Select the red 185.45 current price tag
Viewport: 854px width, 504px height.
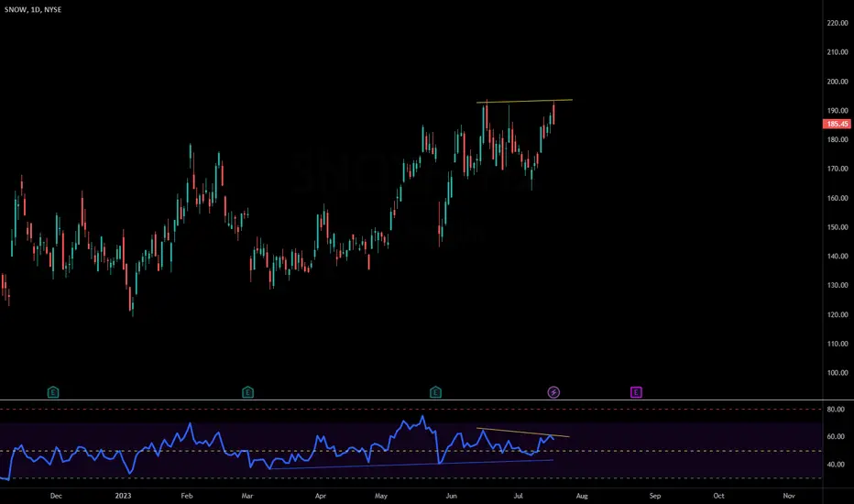click(838, 125)
